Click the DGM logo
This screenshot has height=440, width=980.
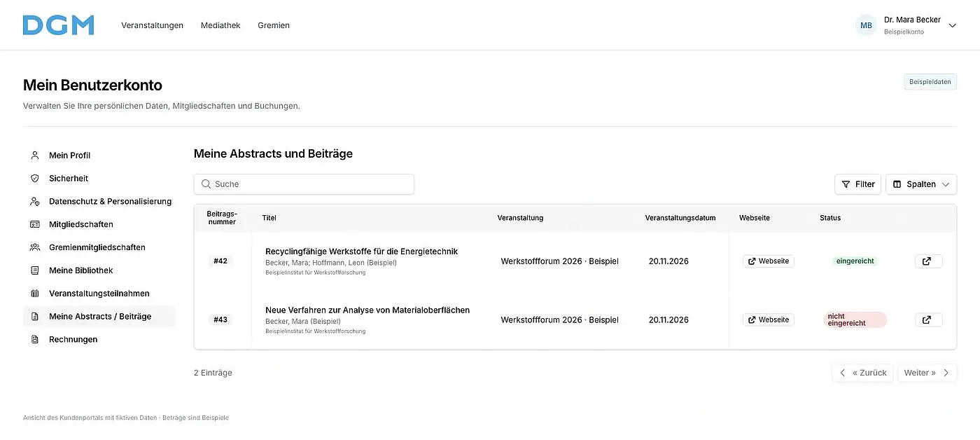(x=58, y=25)
